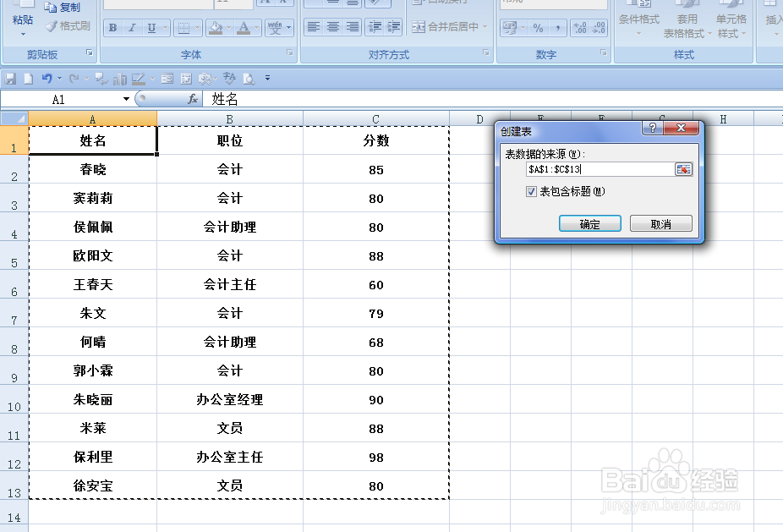Launch 数字 group dialog
Image resolution: width=783 pixels, height=532 pixels.
tap(603, 52)
